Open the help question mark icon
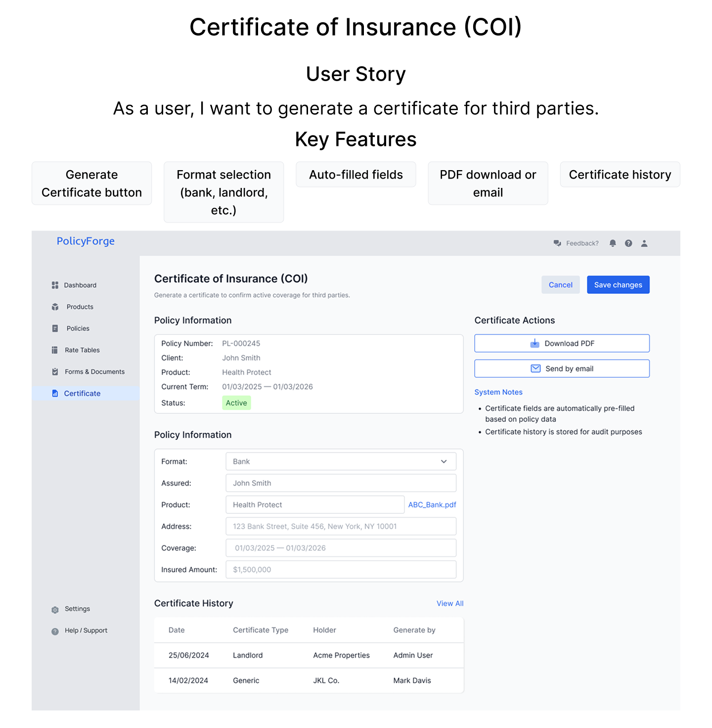 tap(628, 243)
